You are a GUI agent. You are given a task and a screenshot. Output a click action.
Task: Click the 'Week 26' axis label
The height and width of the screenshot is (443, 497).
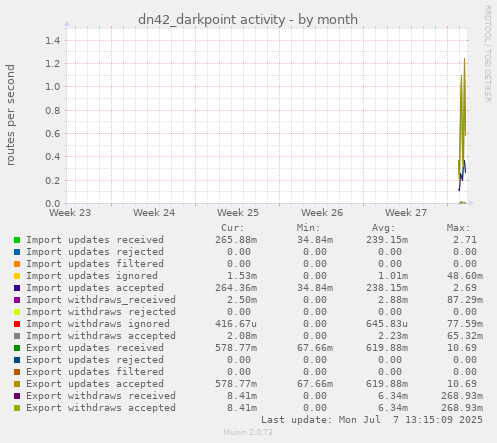coord(322,213)
